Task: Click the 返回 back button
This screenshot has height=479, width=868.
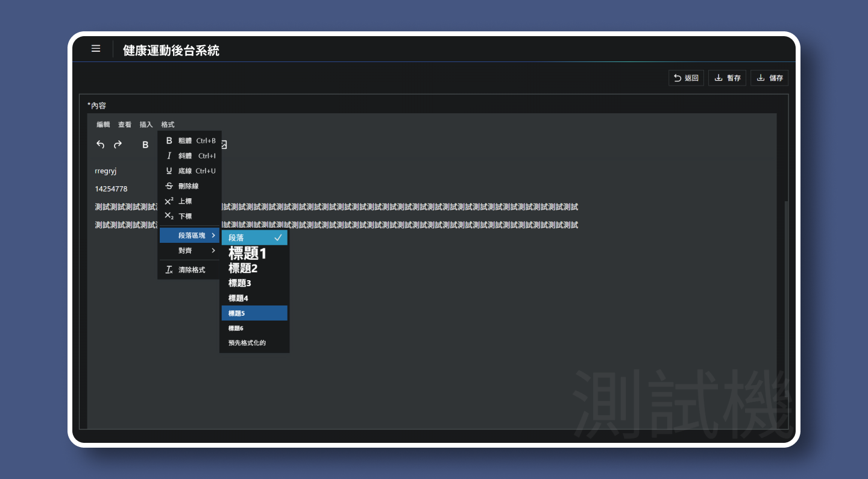Action: pyautogui.click(x=686, y=78)
